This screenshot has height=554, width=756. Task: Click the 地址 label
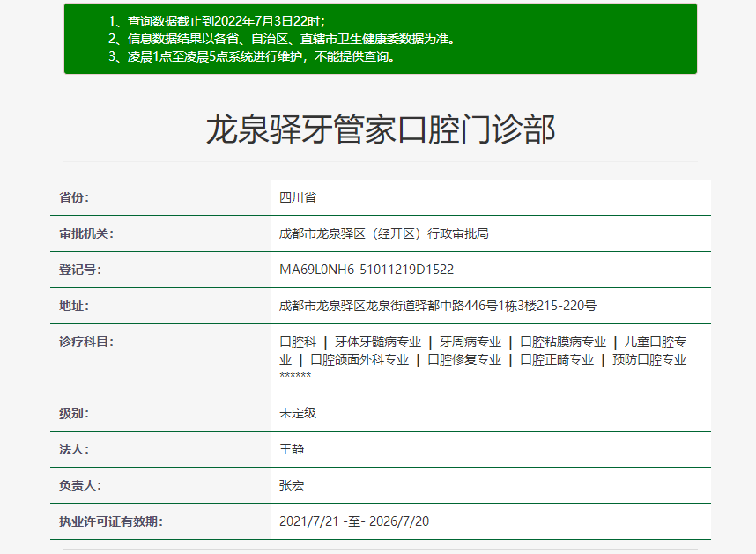(x=74, y=306)
